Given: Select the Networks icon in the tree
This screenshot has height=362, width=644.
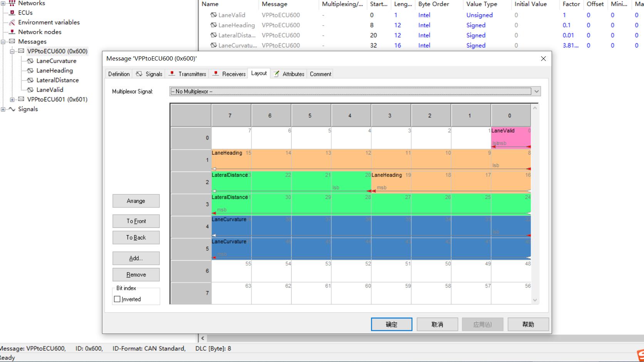Looking at the screenshot, I should (13, 3).
